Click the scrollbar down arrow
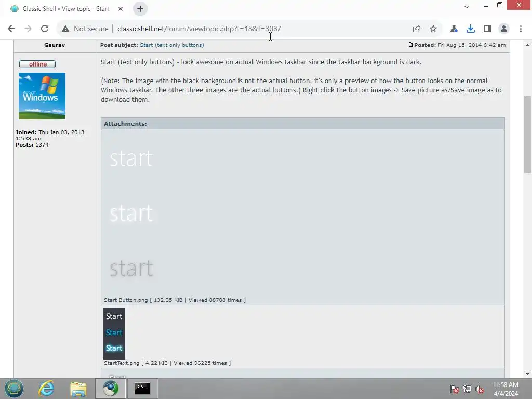 527,374
